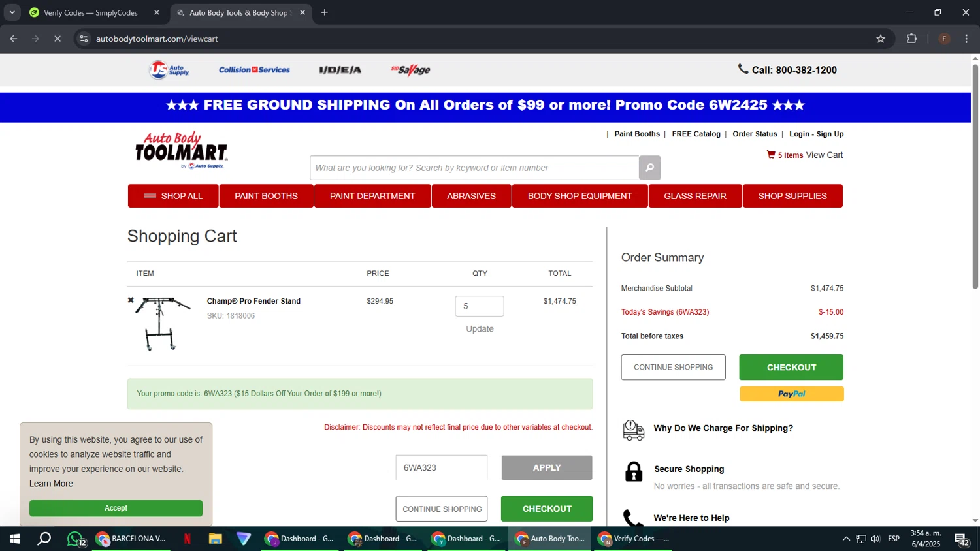Open GLASS REPAIR menu
Screen dimensions: 980x551
click(x=695, y=196)
